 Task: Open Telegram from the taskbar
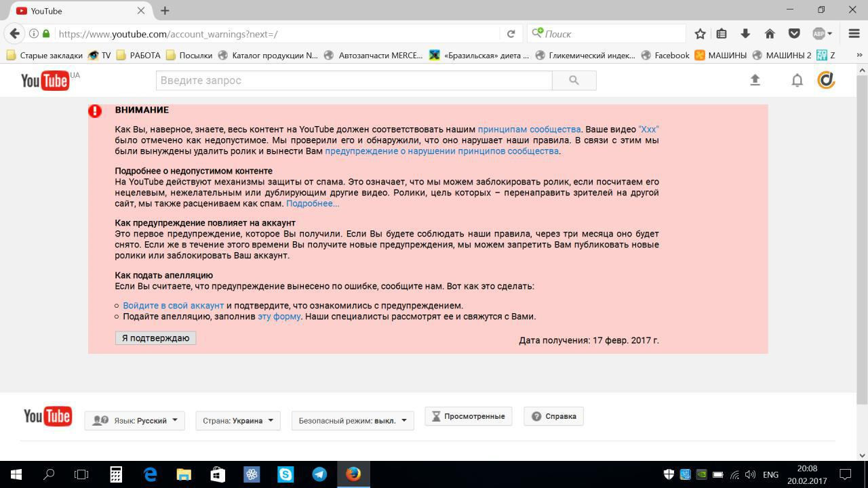[319, 474]
